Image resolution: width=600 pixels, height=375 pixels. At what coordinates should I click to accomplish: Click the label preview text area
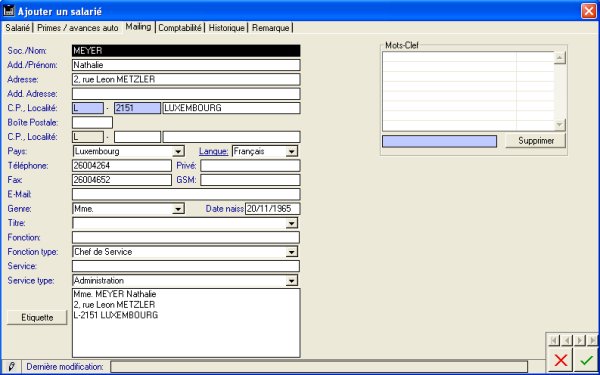pos(186,323)
